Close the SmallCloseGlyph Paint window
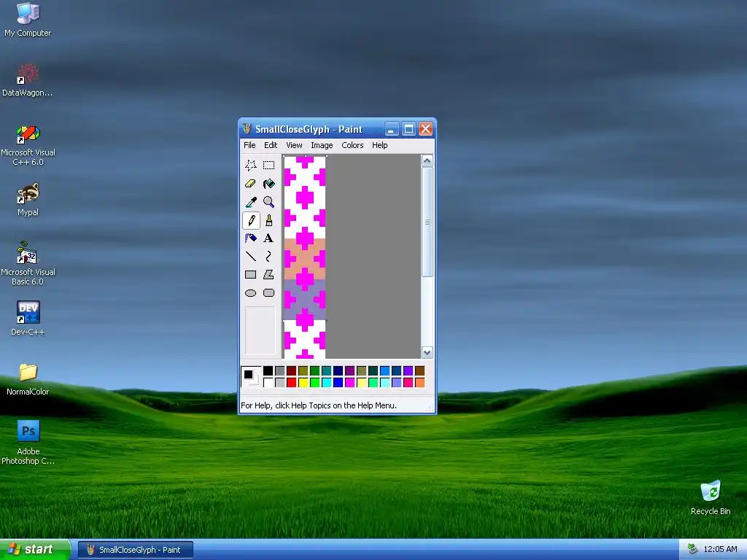747x560 pixels. tap(425, 129)
